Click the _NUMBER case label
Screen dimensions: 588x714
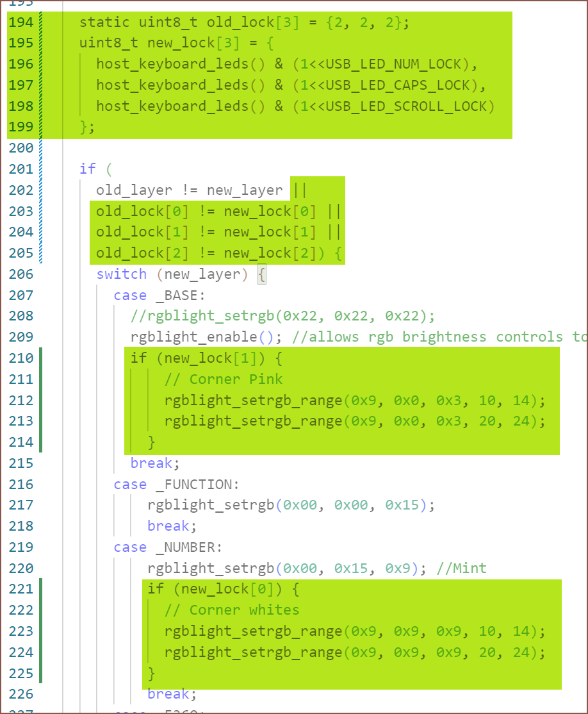point(190,547)
